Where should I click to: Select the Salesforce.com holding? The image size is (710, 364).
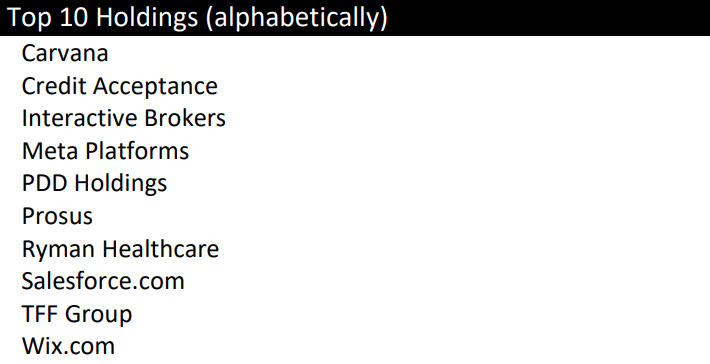(x=103, y=281)
